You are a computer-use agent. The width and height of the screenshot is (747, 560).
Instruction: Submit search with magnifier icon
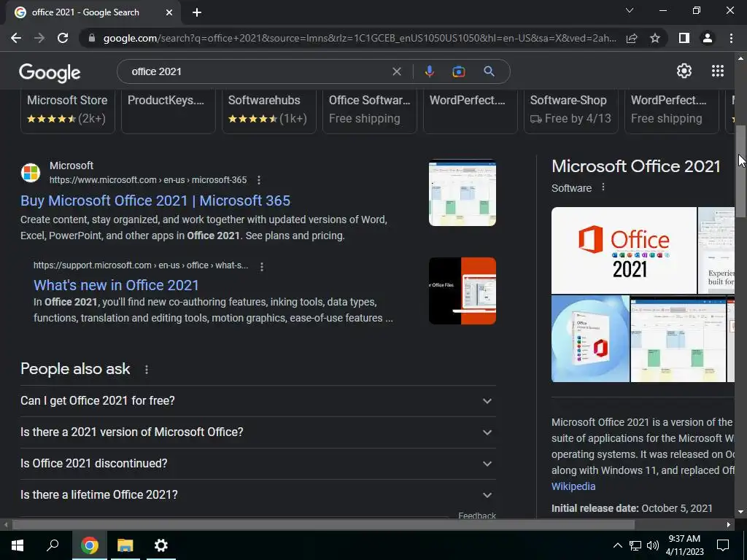[x=489, y=71]
